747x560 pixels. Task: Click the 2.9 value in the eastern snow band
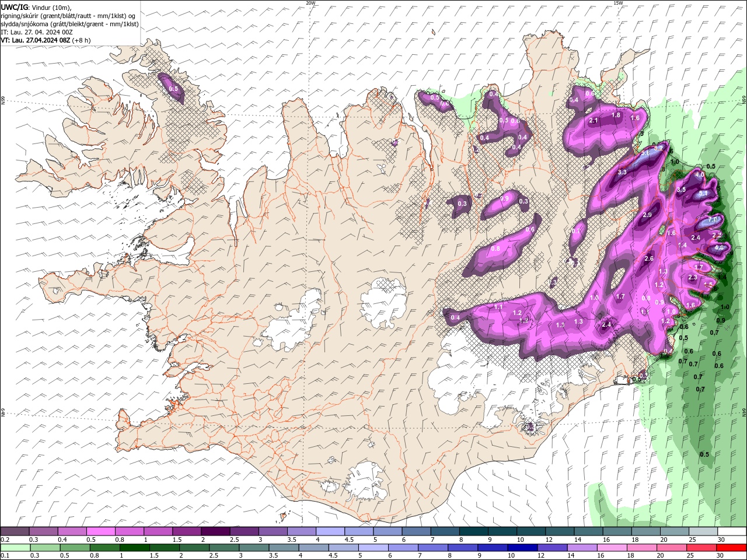click(647, 215)
